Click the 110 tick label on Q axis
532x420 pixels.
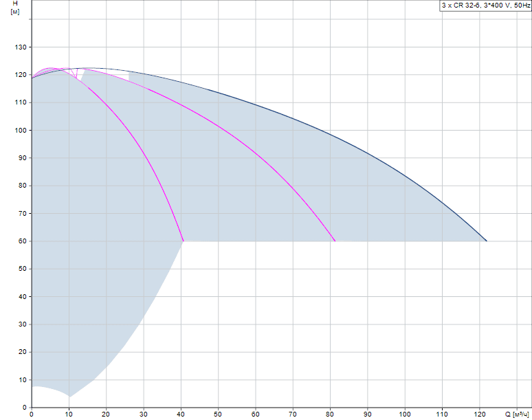(x=442, y=415)
